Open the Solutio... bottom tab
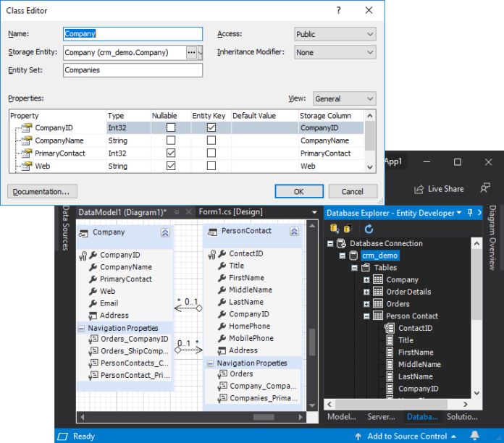The width and height of the screenshot is (504, 443). [462, 417]
